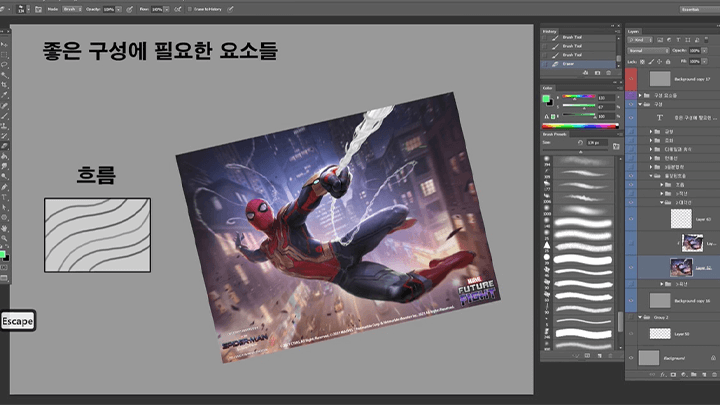Screen dimensions: 720x405
Task: Hide the Layer 43 layer
Action: [x=631, y=219]
